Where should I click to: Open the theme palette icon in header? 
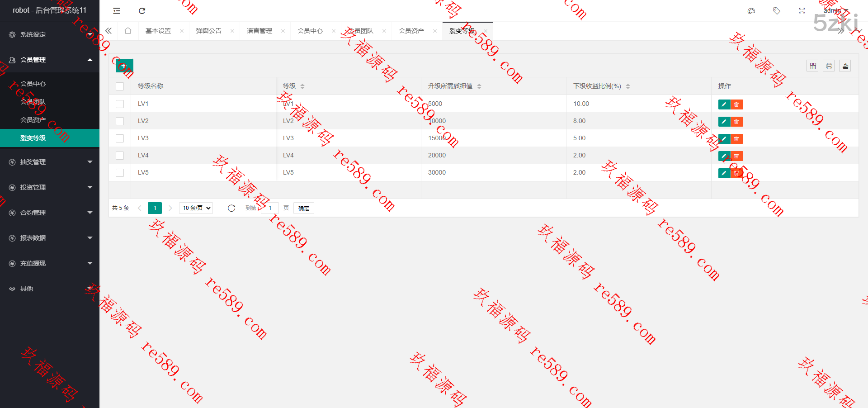751,11
